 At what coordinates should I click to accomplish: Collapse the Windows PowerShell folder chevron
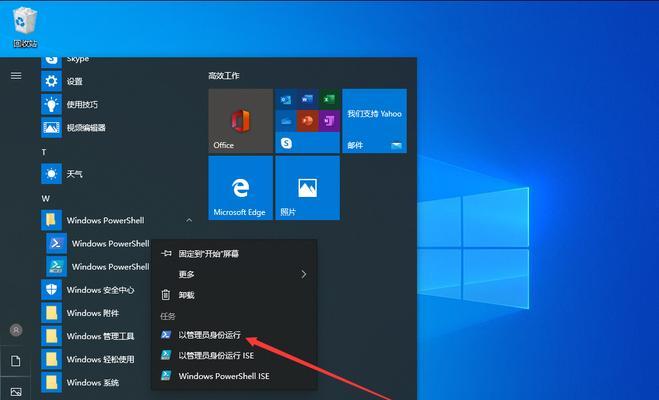(x=189, y=220)
